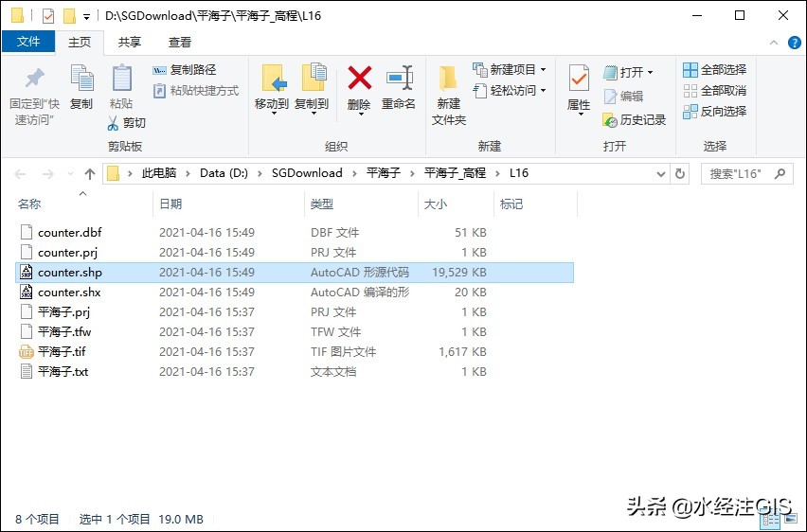The width and height of the screenshot is (807, 532).
Task: Click 平海子 in the breadcrumb path
Action: [x=383, y=173]
